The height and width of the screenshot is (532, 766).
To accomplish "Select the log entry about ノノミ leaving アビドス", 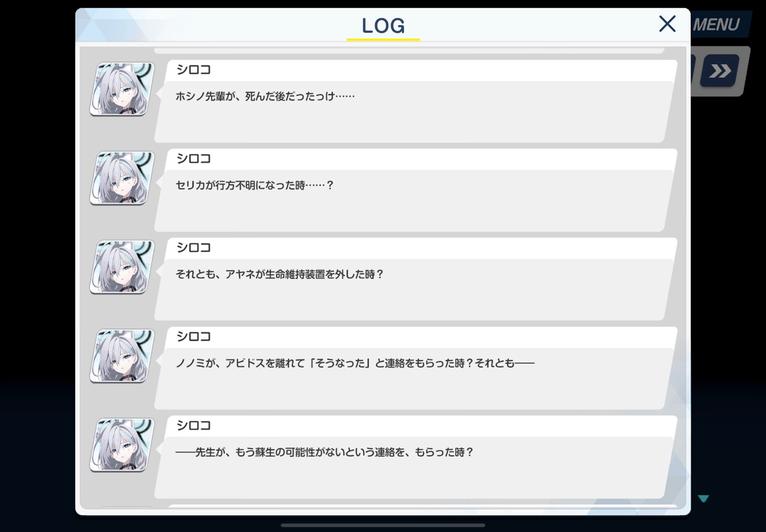I will tap(416, 368).
